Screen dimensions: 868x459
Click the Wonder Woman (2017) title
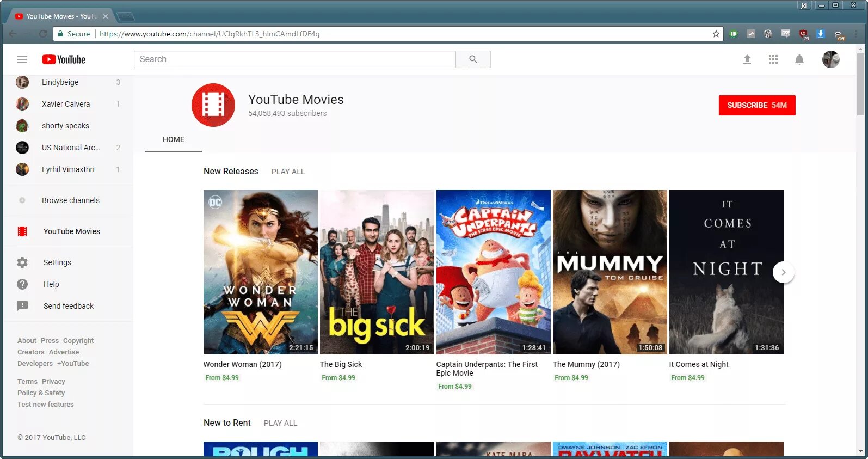point(243,364)
